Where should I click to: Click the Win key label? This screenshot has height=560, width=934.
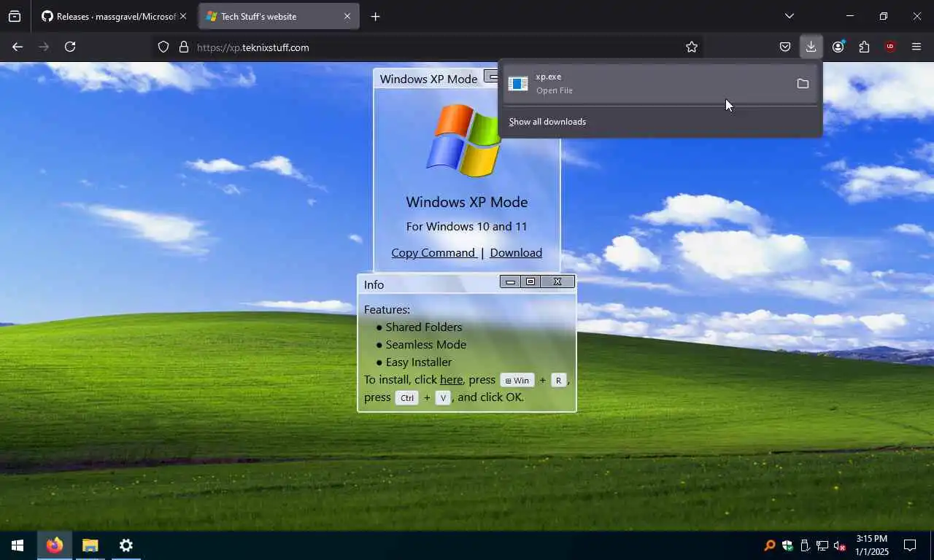(517, 381)
